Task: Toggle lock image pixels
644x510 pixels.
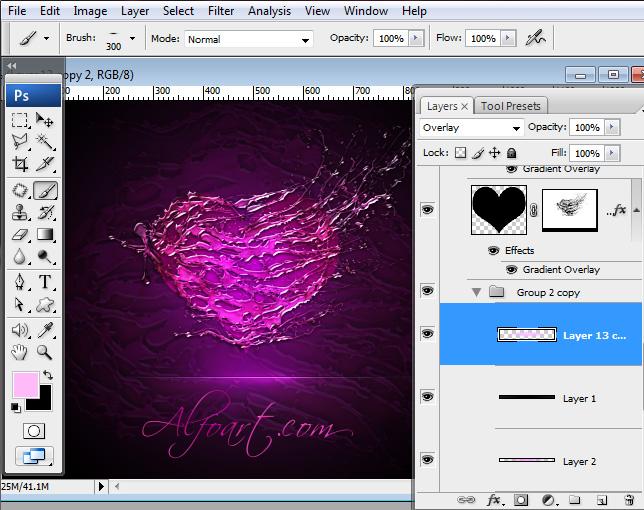Action: [x=478, y=153]
